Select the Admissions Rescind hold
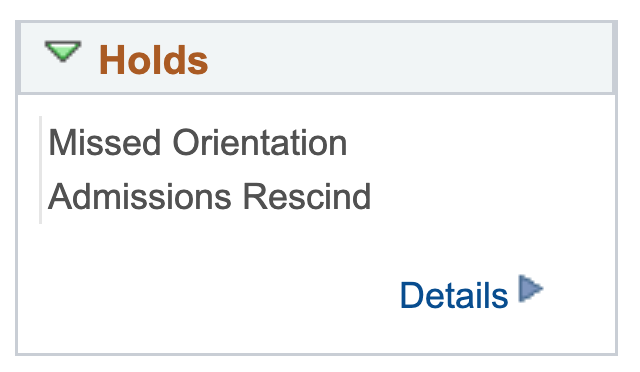The height and width of the screenshot is (372, 640). tap(209, 196)
